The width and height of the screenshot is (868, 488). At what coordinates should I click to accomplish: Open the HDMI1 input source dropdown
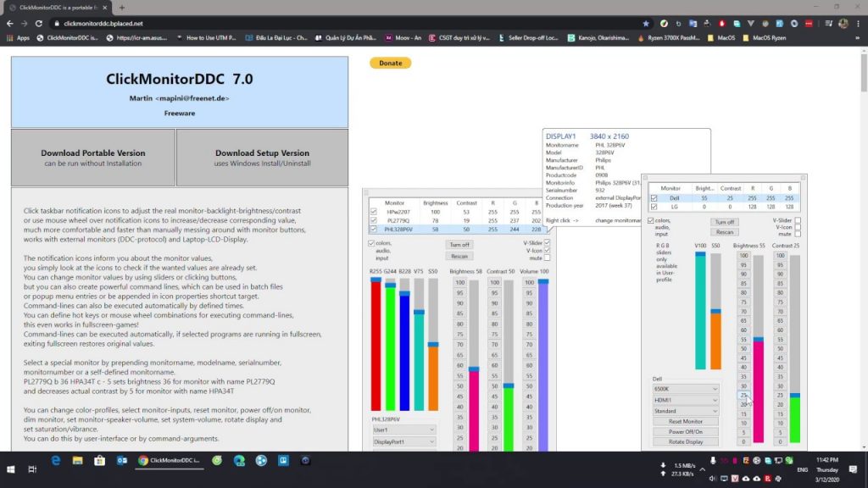[685, 400]
